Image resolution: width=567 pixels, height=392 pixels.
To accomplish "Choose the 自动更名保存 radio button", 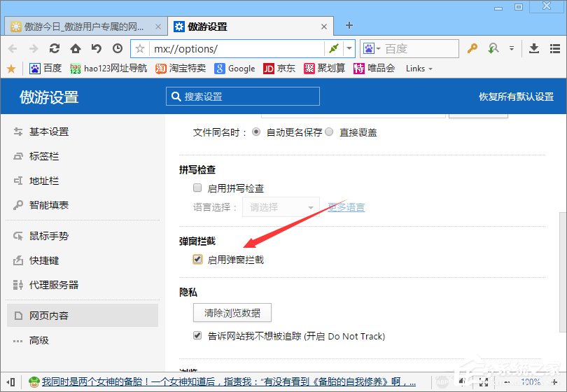I will 256,132.
